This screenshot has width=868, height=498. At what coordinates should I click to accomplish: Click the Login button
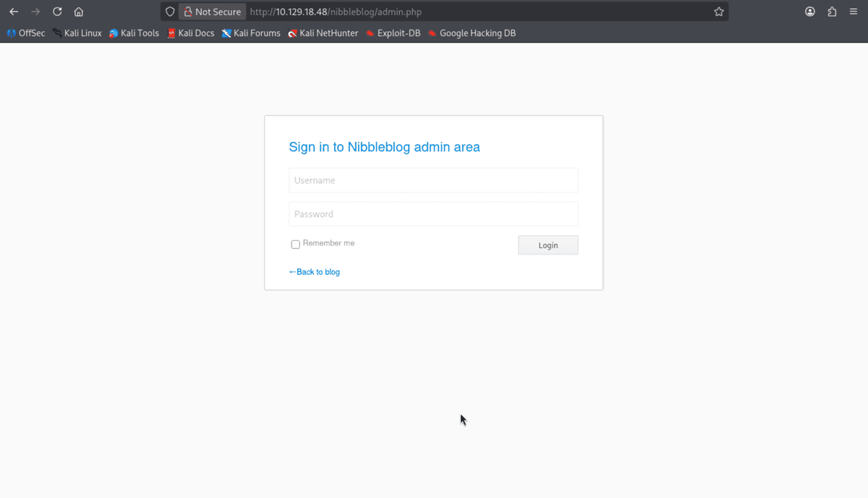tap(548, 245)
